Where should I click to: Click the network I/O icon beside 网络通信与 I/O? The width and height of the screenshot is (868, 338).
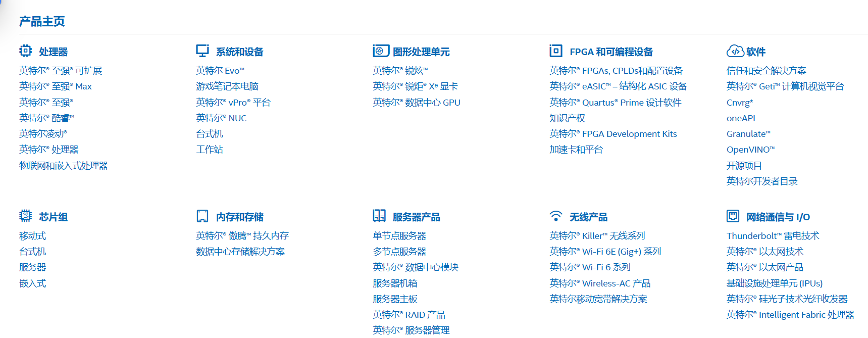[x=733, y=216]
